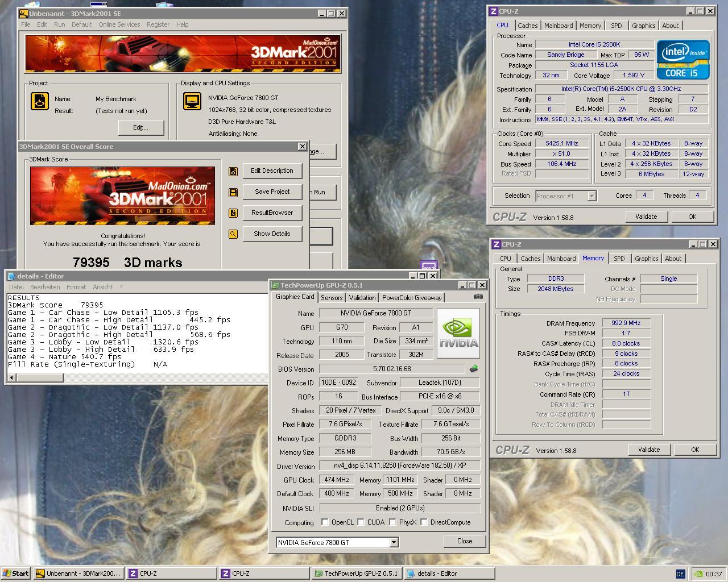The height and width of the screenshot is (582, 728).
Task: Switch to Validation tab in GPU-Z
Action: (x=362, y=298)
